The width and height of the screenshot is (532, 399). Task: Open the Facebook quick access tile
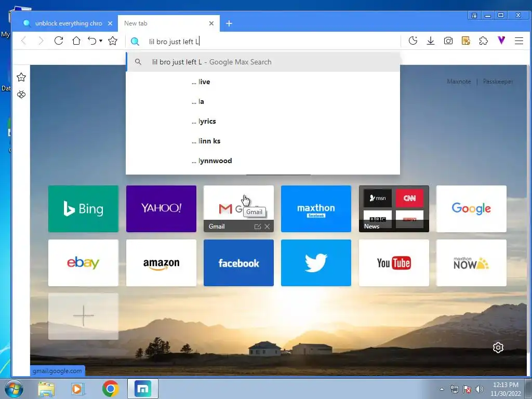click(238, 263)
